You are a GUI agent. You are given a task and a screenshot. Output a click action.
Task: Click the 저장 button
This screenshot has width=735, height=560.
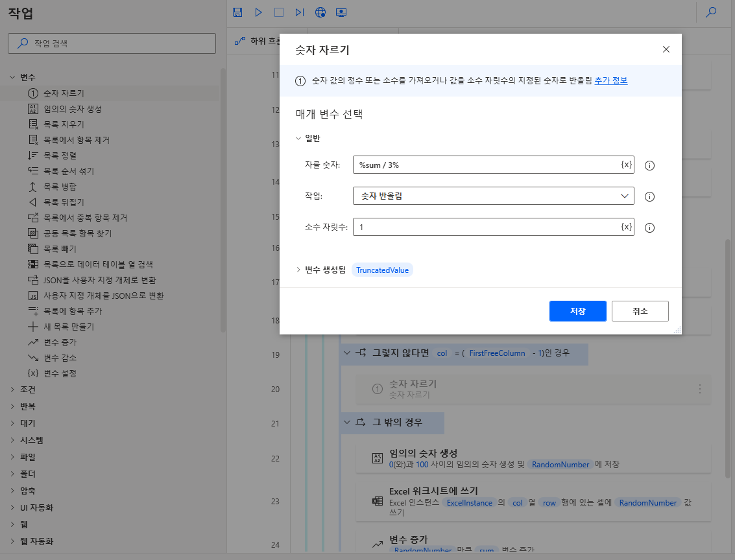pos(577,311)
